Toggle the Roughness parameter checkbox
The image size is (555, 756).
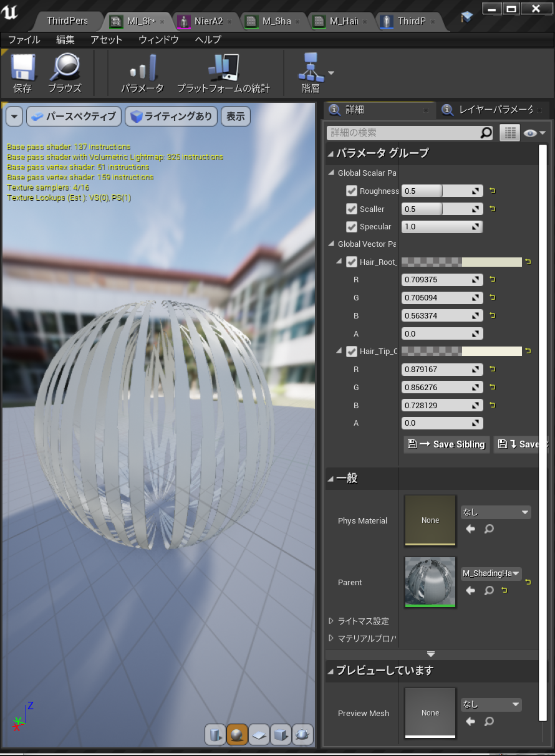tap(352, 191)
